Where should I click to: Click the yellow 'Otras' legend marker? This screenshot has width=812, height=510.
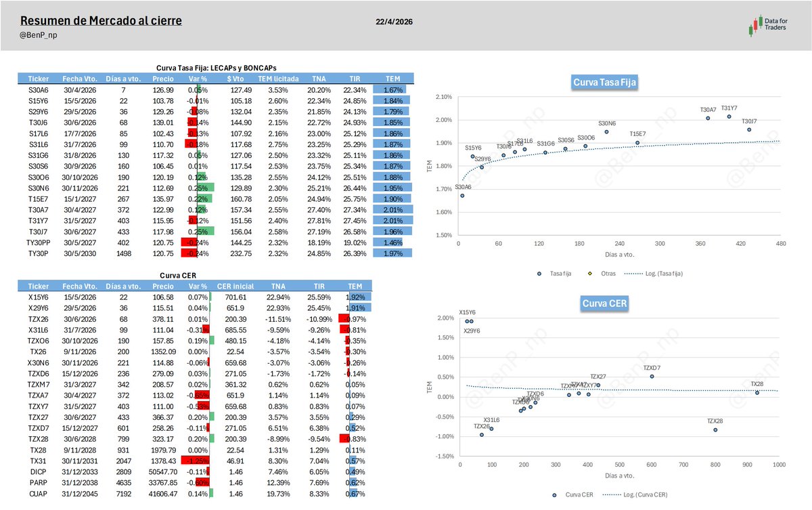[x=590, y=274]
